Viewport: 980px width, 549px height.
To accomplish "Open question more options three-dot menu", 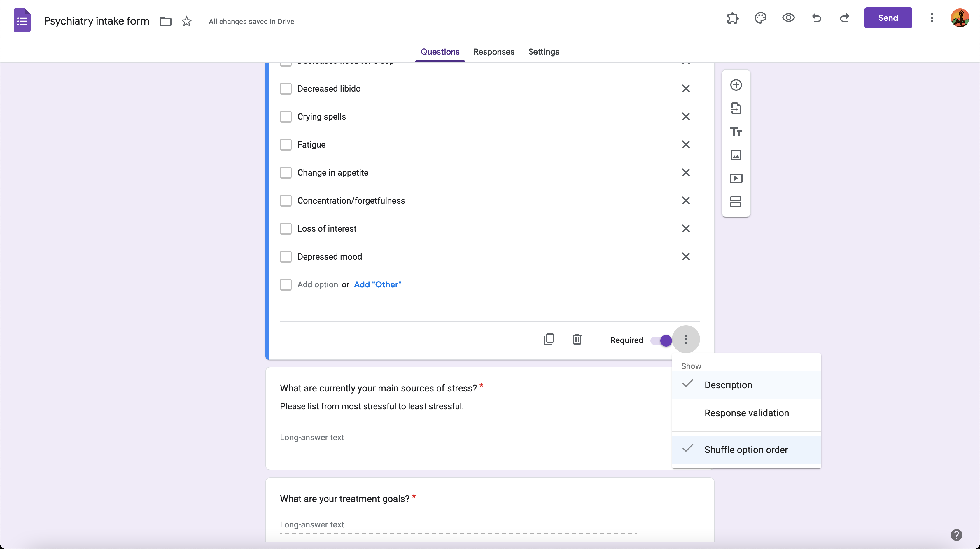I will tap(685, 339).
